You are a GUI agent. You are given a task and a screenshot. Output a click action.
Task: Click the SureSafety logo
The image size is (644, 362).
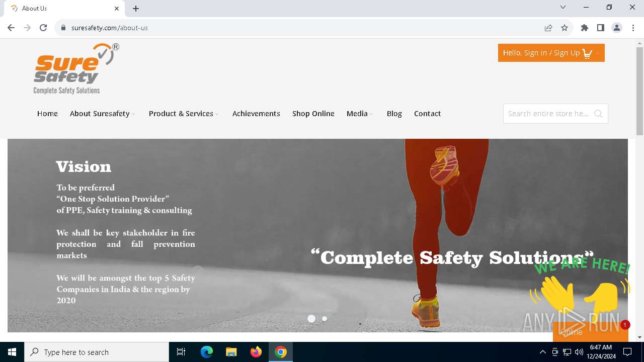76,69
